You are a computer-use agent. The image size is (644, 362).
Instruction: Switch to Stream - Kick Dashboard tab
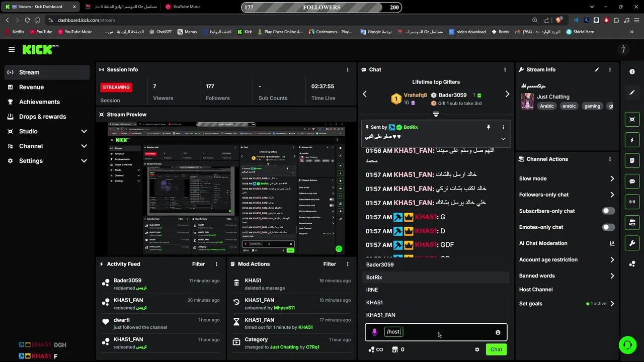(x=41, y=7)
